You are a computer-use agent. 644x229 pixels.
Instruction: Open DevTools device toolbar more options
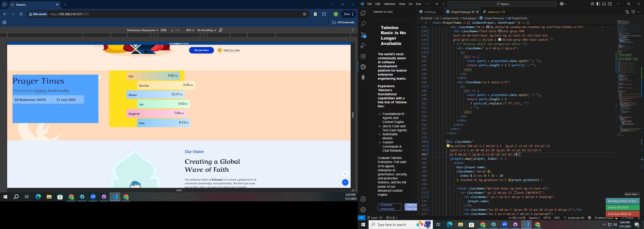click(353, 30)
